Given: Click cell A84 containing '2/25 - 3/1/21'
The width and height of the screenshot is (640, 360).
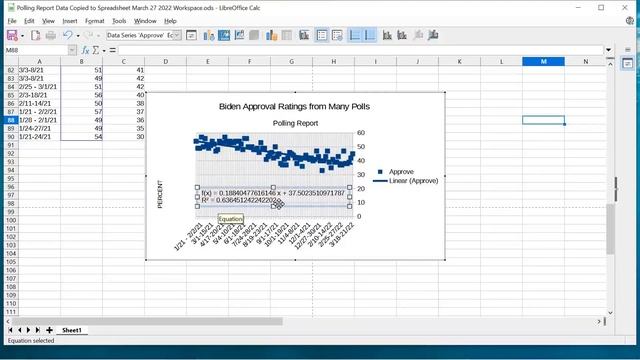Looking at the screenshot, I should 39,87.
